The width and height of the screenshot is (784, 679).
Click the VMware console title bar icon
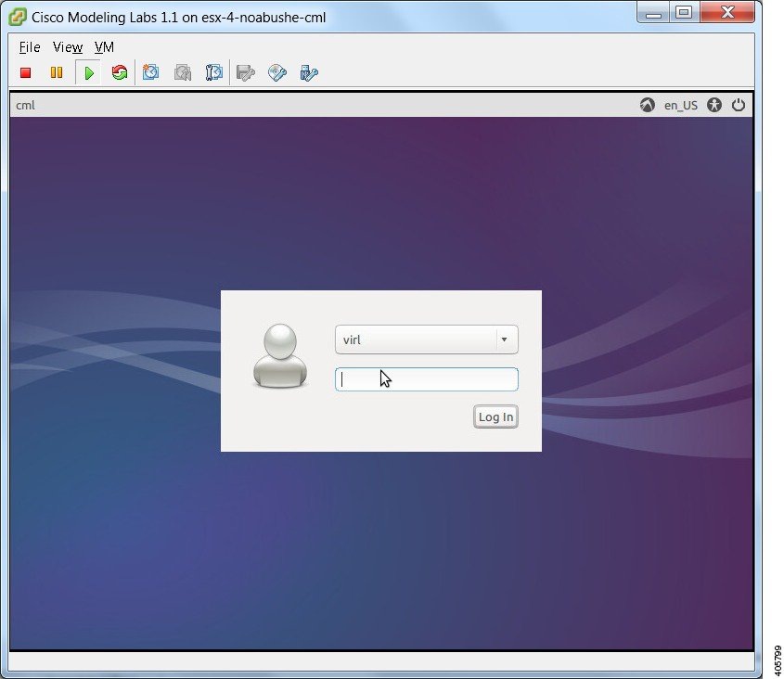[18, 17]
